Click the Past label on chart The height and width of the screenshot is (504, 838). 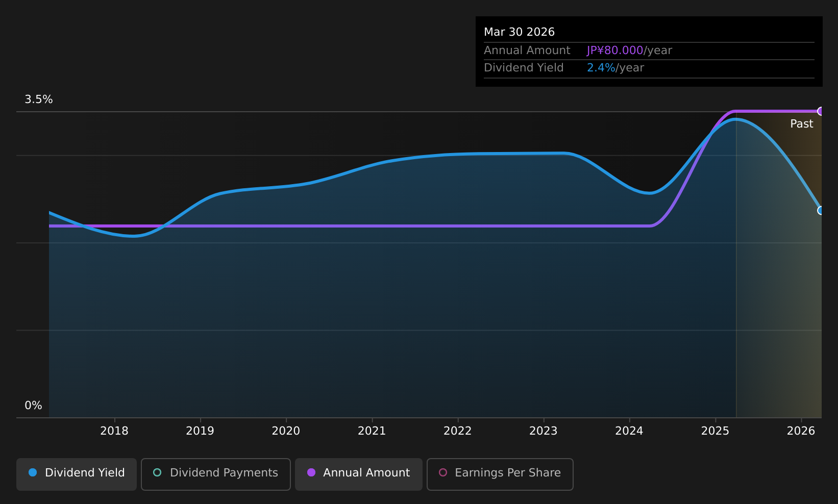802,124
